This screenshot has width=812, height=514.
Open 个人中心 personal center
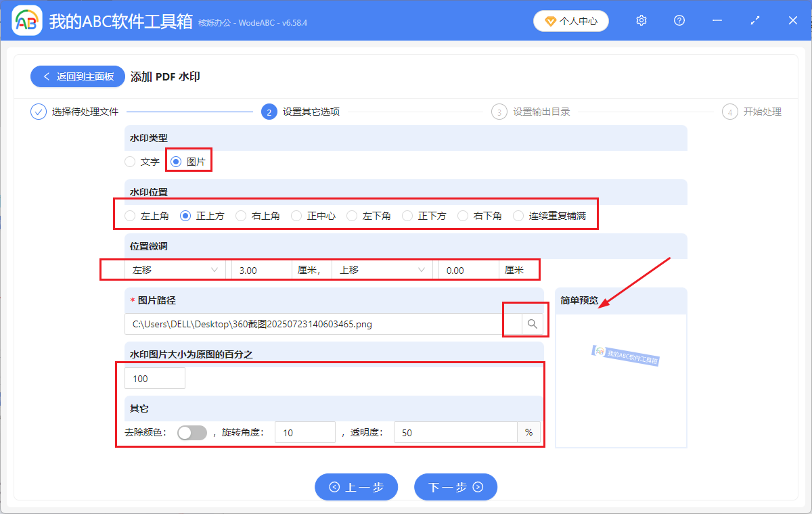(571, 21)
